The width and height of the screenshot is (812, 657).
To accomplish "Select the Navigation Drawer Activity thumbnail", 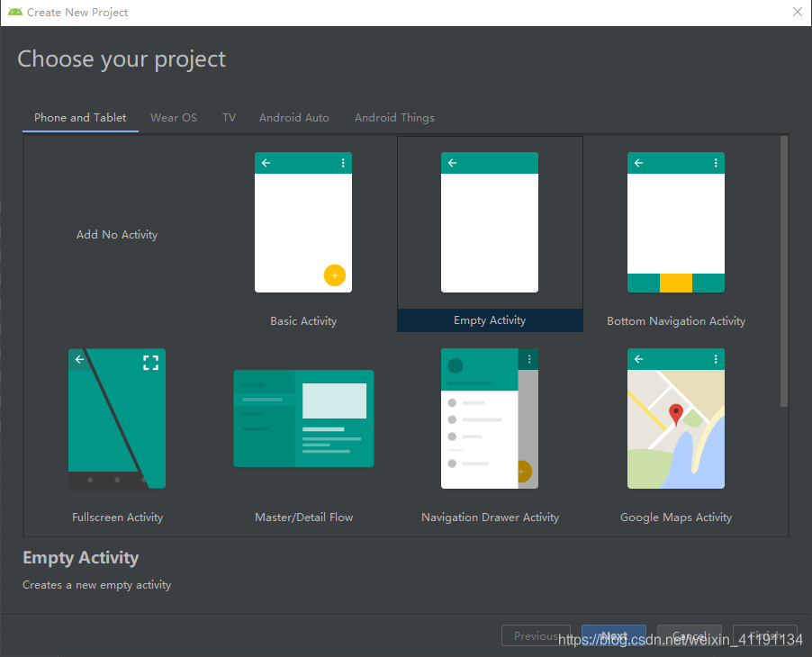I will (x=490, y=418).
